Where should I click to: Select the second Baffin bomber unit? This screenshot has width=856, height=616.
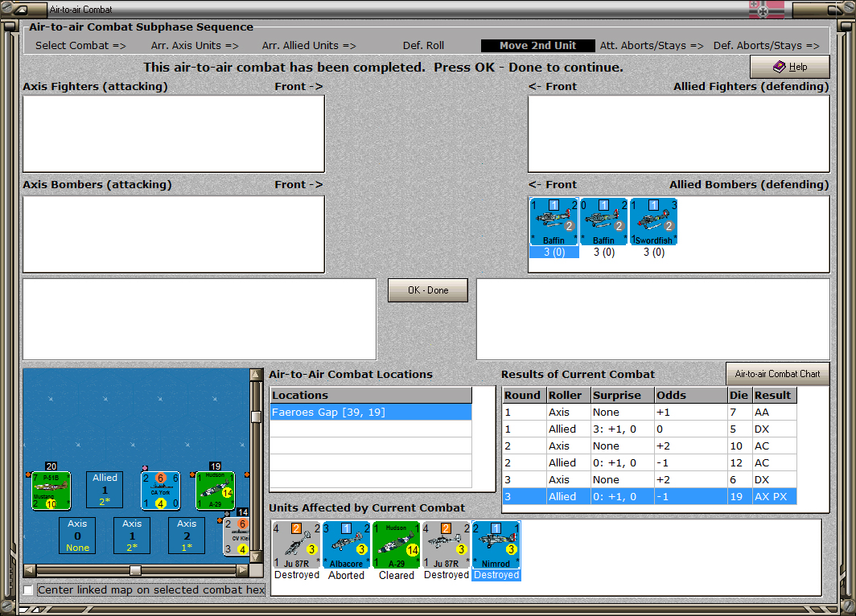603,221
